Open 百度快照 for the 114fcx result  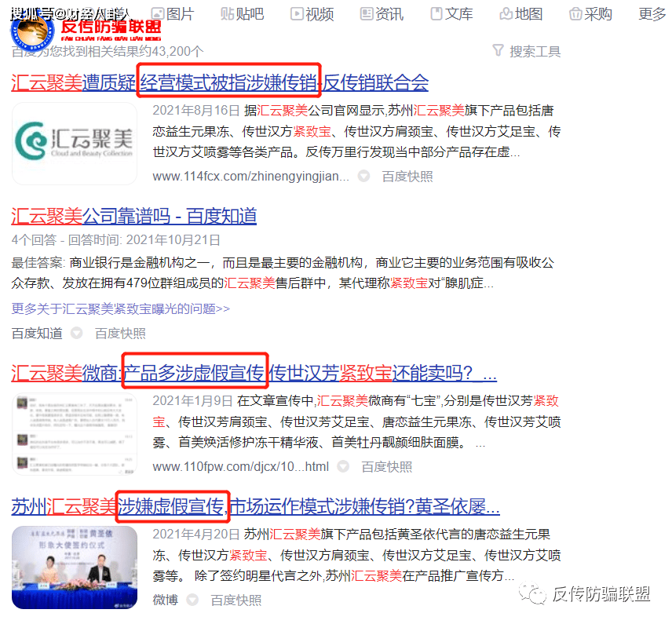pos(407,177)
